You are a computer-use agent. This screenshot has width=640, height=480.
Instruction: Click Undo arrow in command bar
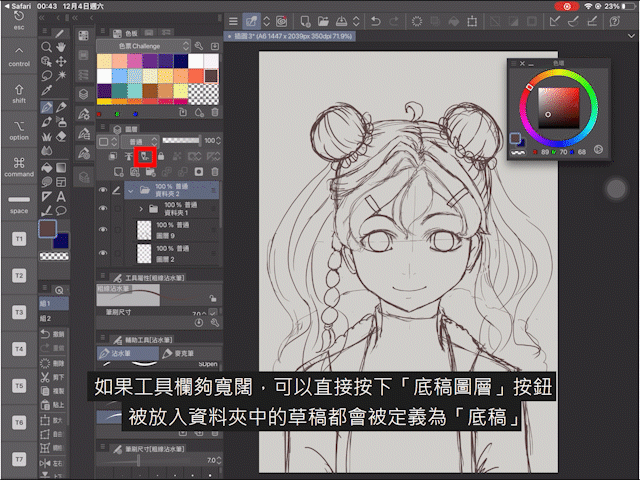coord(376,21)
